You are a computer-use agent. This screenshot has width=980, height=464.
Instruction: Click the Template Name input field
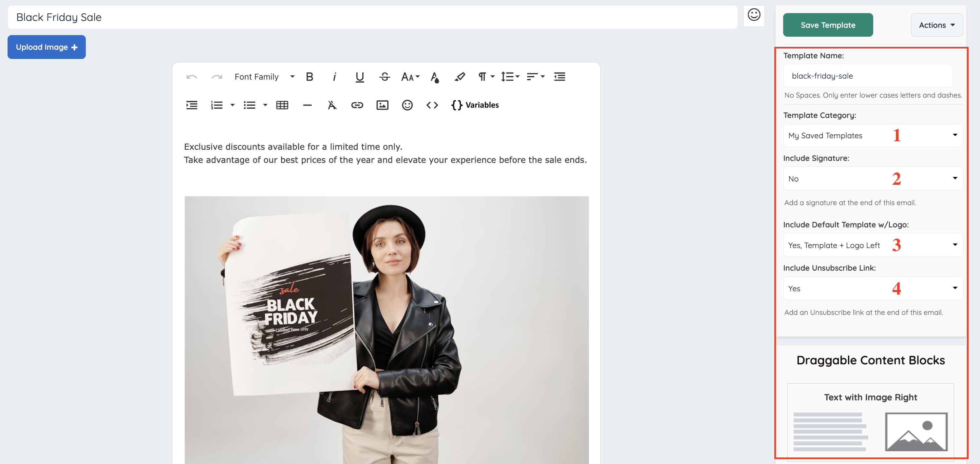tap(867, 76)
